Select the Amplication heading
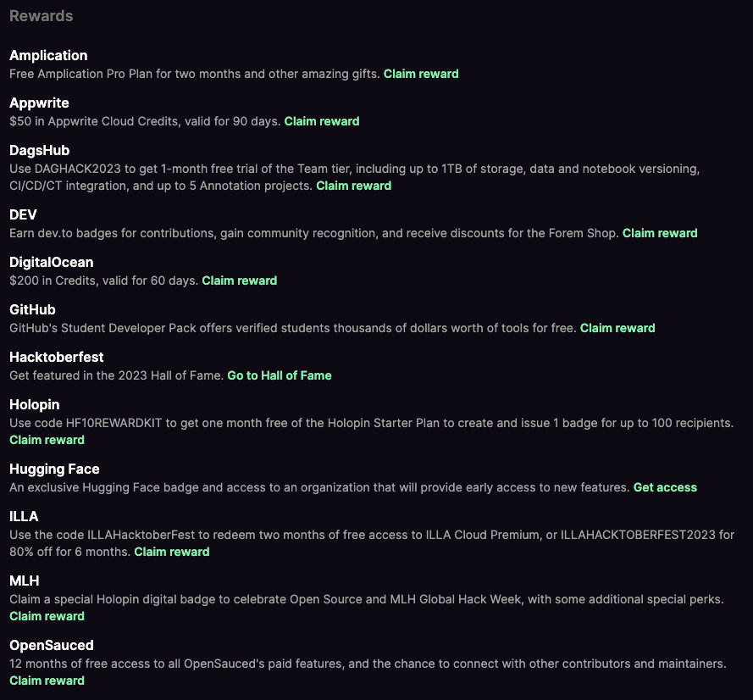 (48, 56)
